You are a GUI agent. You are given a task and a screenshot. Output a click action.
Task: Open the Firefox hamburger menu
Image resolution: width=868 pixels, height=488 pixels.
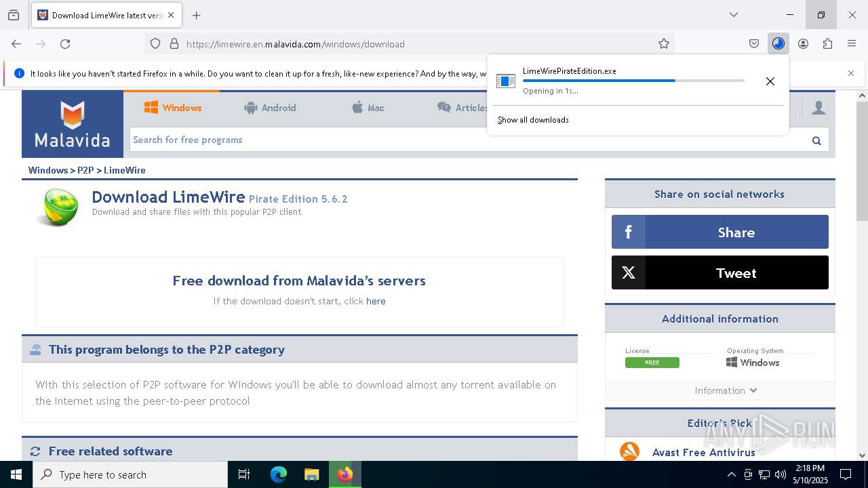(x=852, y=44)
